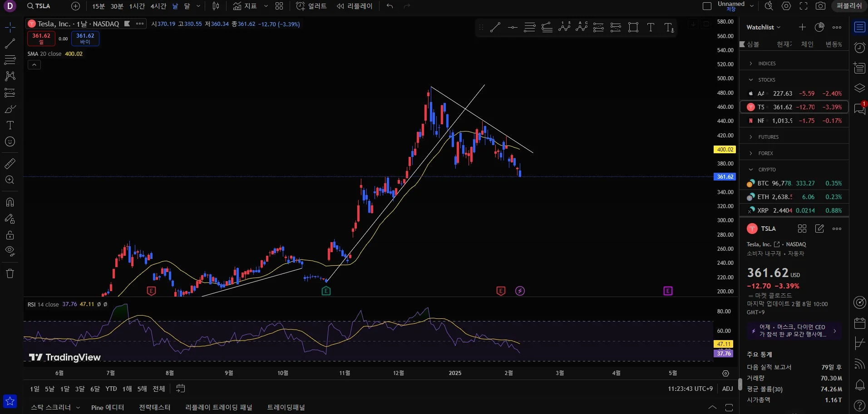Open the go to date picker
The width and height of the screenshot is (868, 414).
(181, 389)
